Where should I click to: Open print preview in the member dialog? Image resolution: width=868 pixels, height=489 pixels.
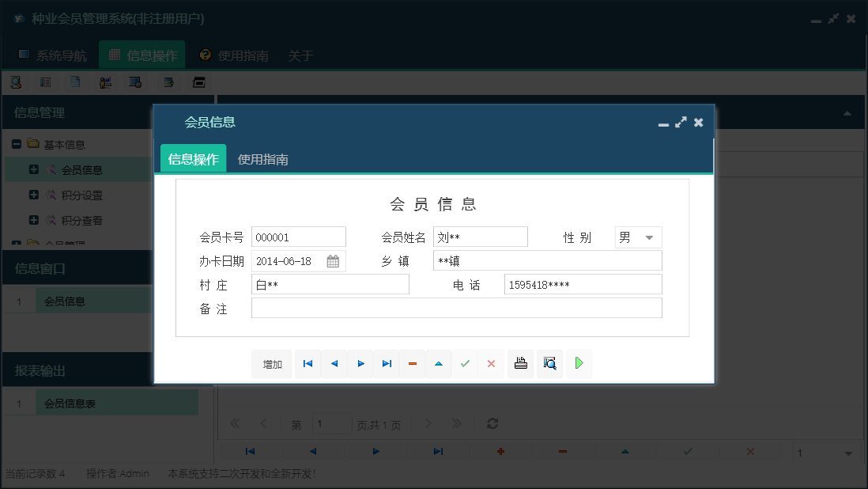[549, 363]
